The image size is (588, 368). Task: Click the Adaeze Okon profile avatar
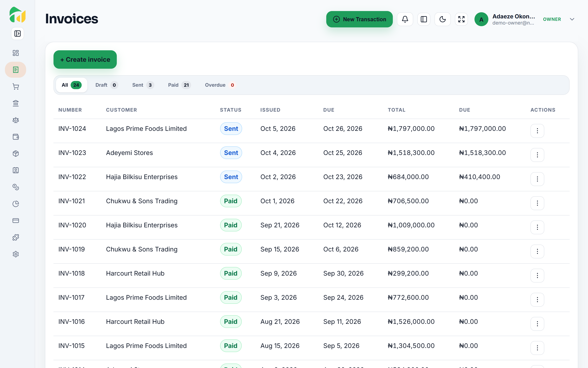tap(481, 19)
